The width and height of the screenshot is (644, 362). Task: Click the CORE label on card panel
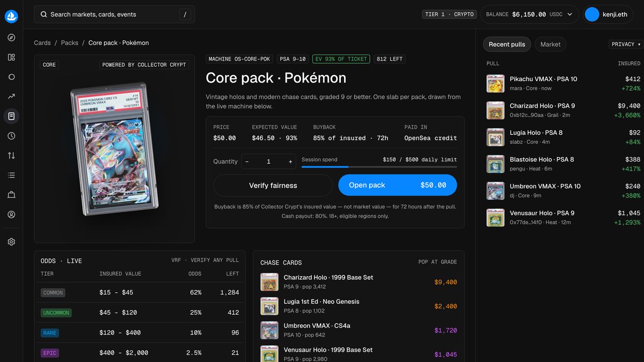point(49,65)
